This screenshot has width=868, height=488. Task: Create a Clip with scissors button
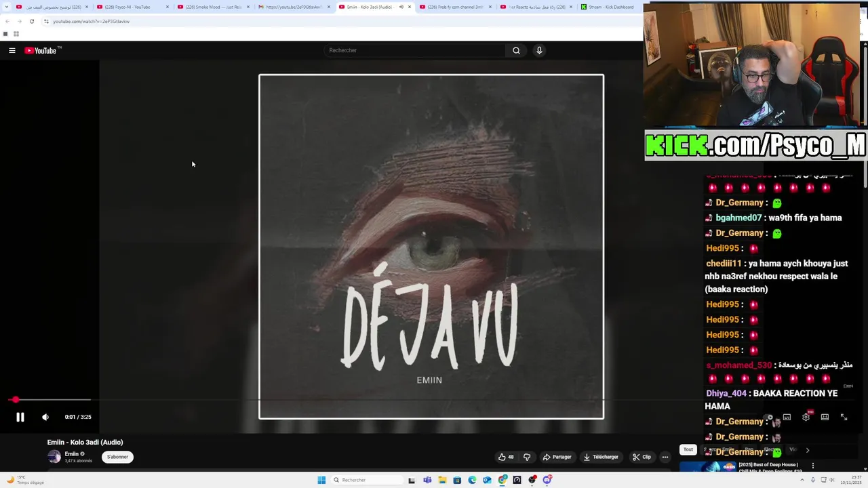[x=642, y=457]
